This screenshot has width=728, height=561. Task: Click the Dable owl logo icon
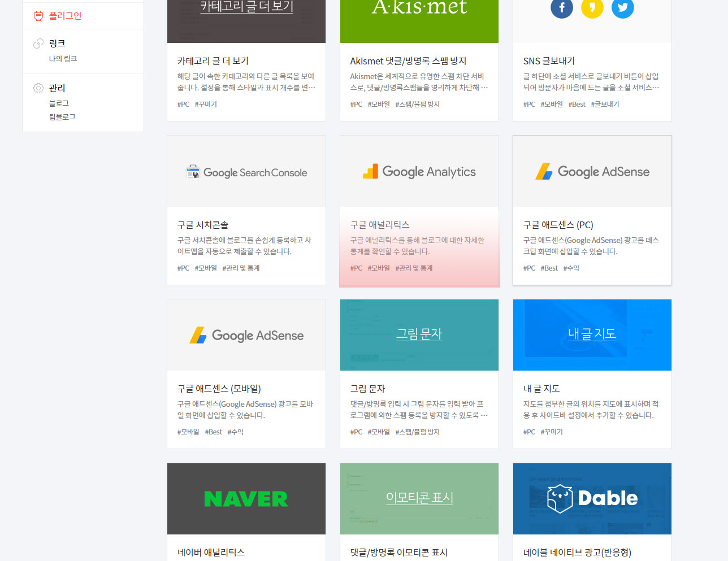[x=560, y=498]
